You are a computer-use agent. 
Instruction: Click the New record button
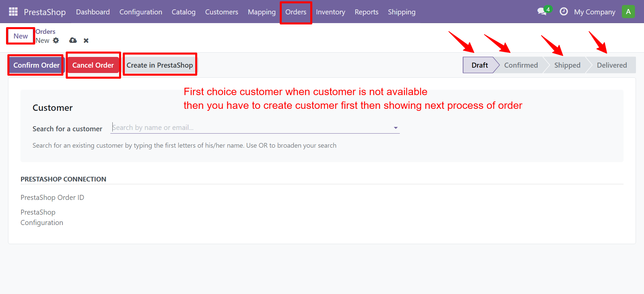click(21, 36)
